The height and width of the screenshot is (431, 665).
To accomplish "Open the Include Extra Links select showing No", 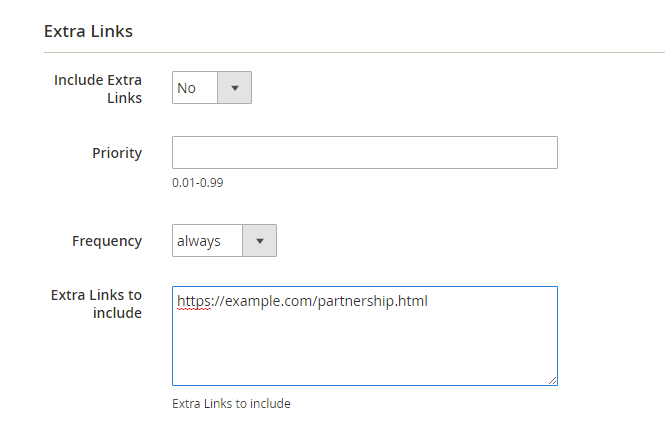I will (x=211, y=88).
